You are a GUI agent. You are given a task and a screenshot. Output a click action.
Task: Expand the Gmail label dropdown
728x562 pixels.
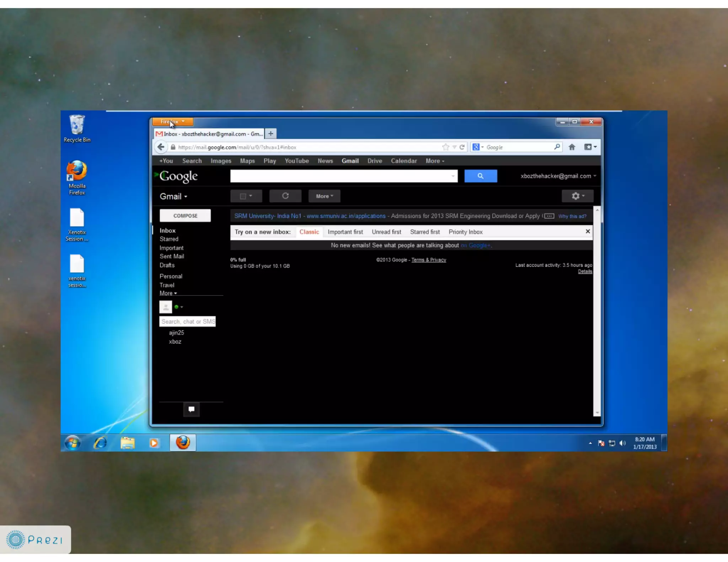point(173,196)
